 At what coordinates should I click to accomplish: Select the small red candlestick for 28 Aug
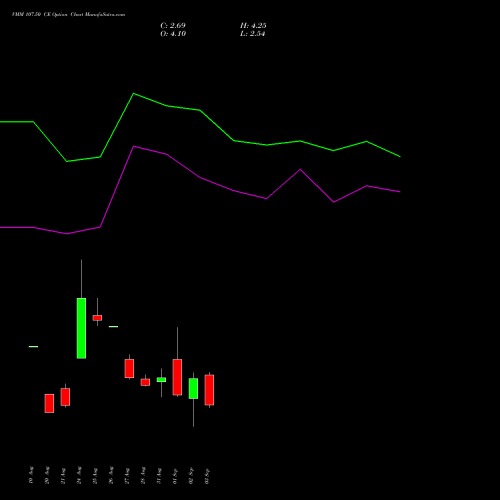145,382
